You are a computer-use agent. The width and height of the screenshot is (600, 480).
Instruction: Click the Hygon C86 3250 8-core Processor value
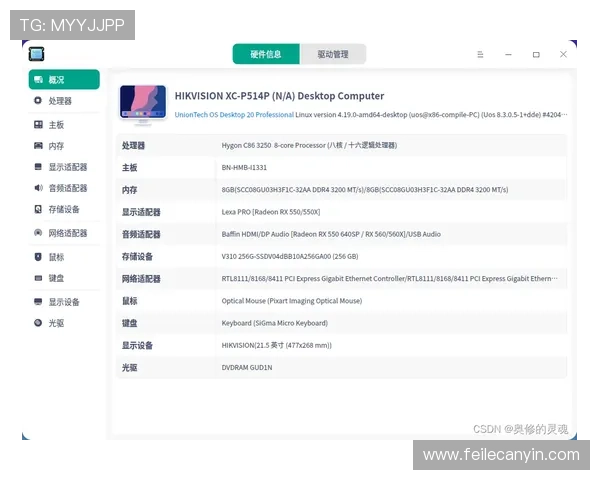tap(309, 145)
